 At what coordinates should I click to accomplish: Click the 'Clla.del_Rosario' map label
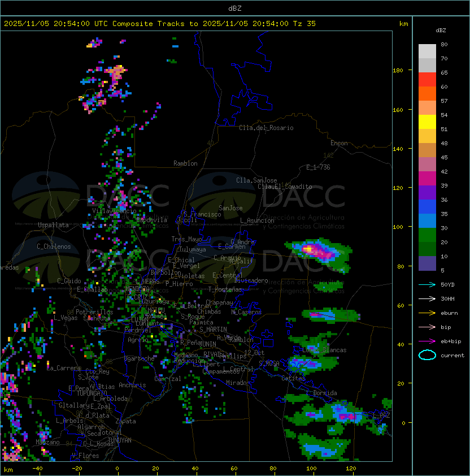point(266,128)
